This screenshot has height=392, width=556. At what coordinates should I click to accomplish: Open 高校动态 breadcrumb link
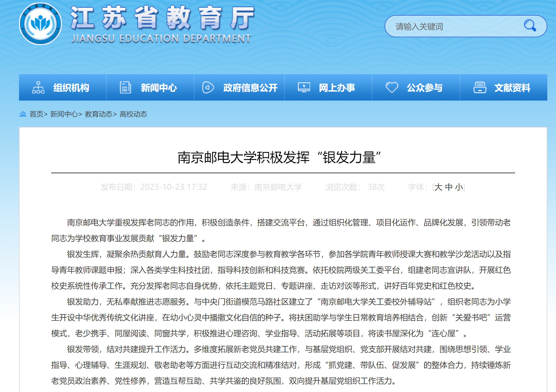(133, 114)
